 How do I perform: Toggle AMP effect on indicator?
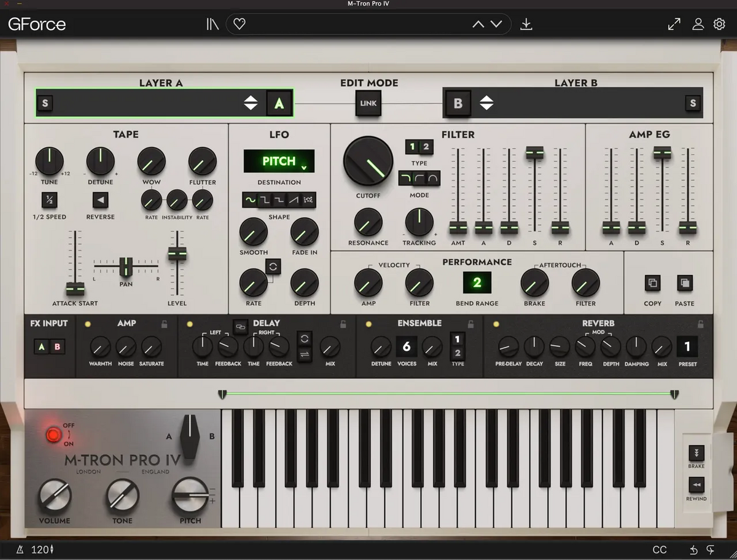pyautogui.click(x=88, y=324)
